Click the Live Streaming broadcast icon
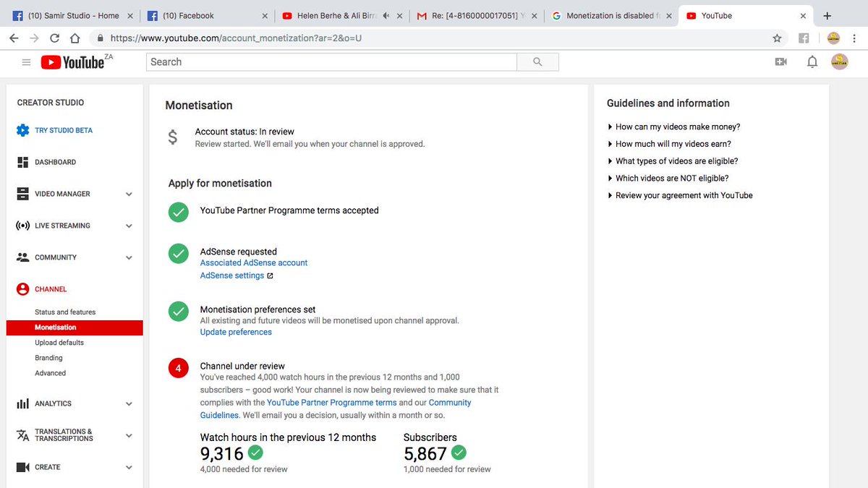 tap(22, 226)
